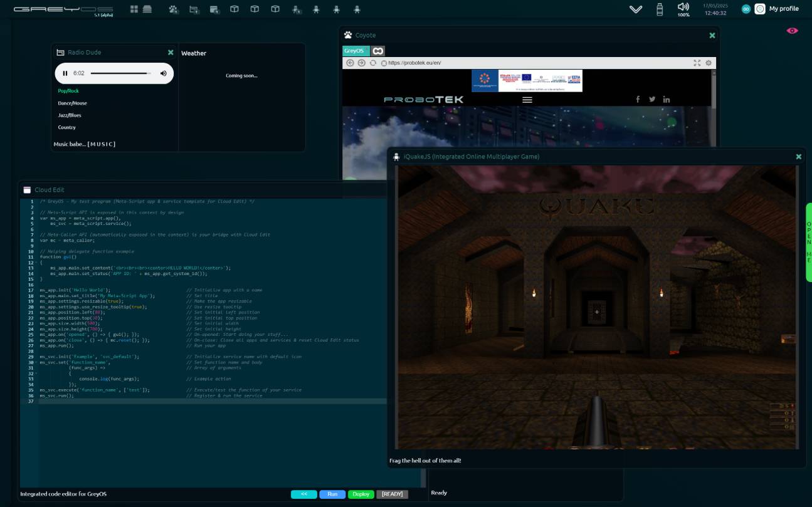Screen dimensions: 812x507
Task: Click the [READY] button in Cloud Edit
Action: click(x=392, y=494)
